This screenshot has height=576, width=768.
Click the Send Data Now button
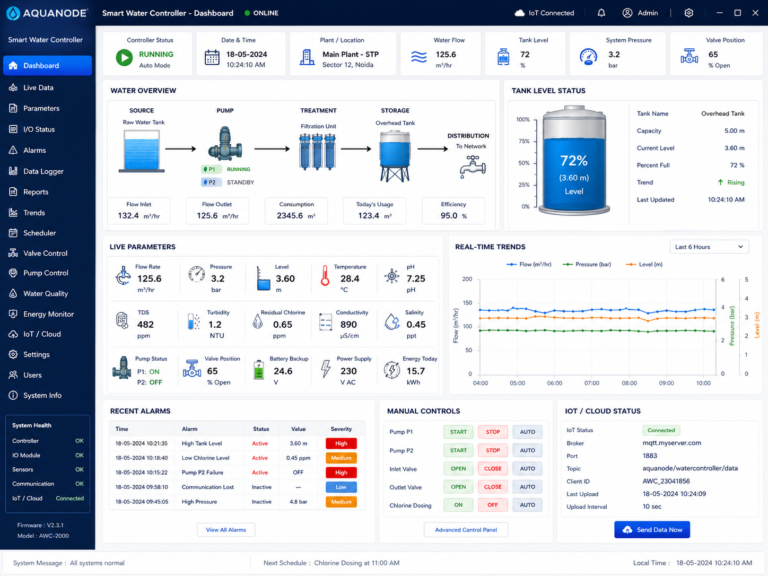click(x=652, y=529)
